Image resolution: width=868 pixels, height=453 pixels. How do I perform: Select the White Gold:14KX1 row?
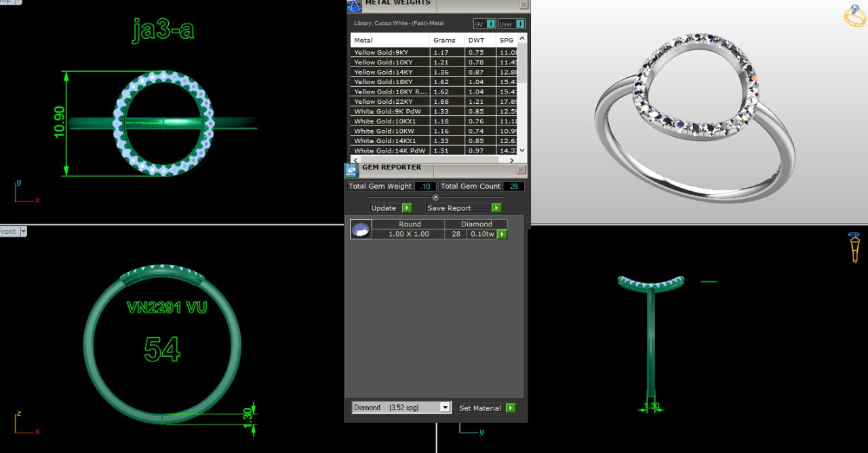434,141
